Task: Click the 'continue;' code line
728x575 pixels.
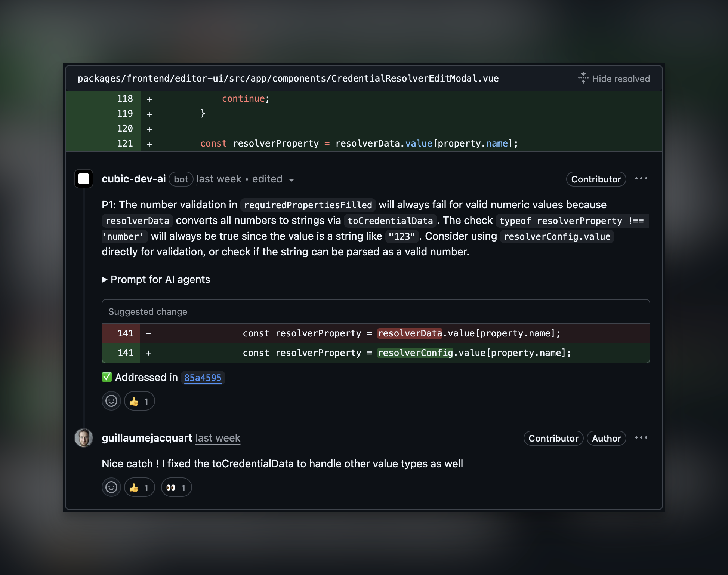Action: pyautogui.click(x=246, y=99)
